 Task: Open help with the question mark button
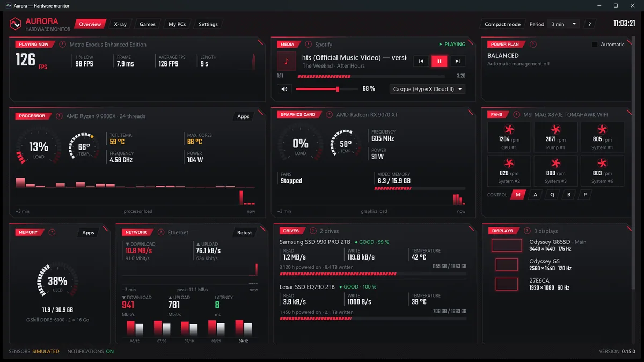pos(590,24)
